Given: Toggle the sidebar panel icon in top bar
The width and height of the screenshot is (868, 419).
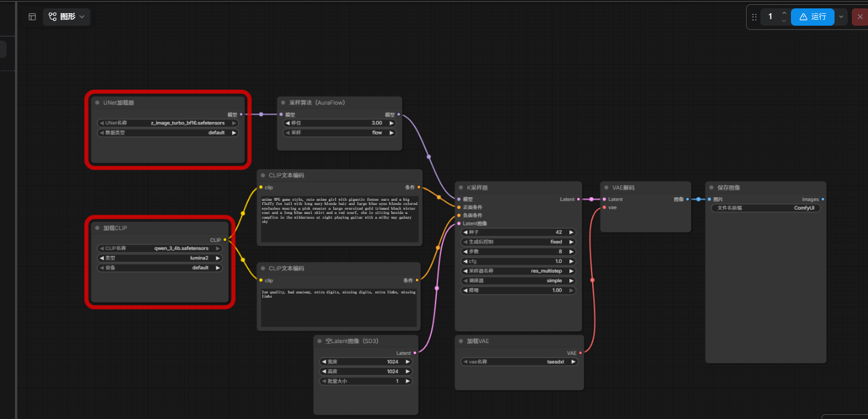Looking at the screenshot, I should 32,17.
